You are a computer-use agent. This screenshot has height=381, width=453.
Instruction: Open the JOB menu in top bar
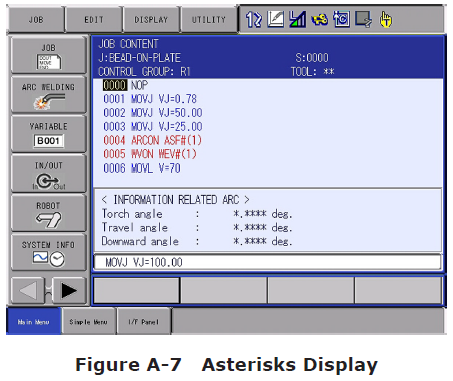click(36, 20)
